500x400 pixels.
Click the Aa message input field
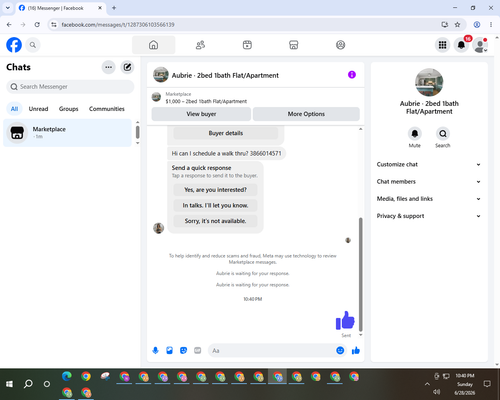271,351
